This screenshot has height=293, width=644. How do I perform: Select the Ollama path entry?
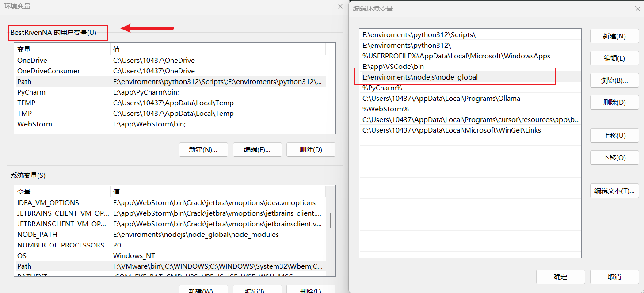coord(441,99)
